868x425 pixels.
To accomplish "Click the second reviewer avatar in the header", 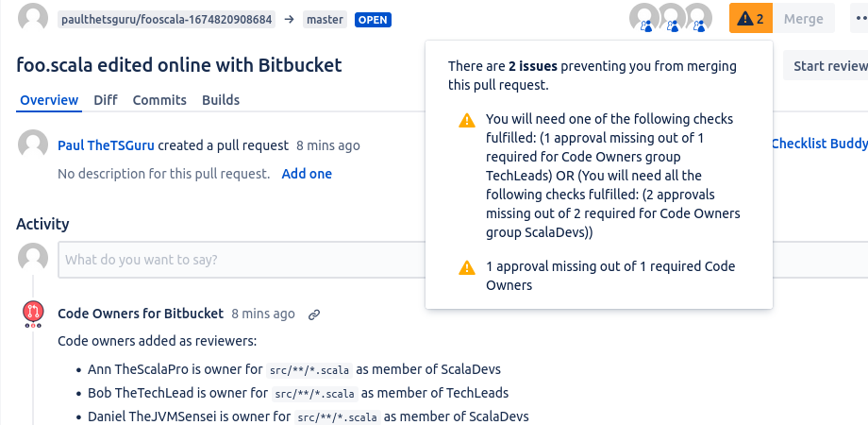I will coord(671,18).
